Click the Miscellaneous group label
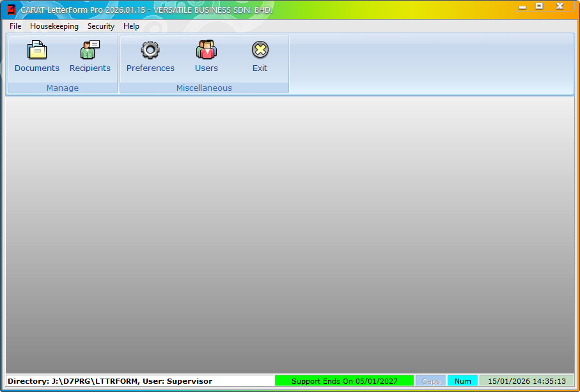Viewport: 580px width, 392px height. [x=204, y=88]
